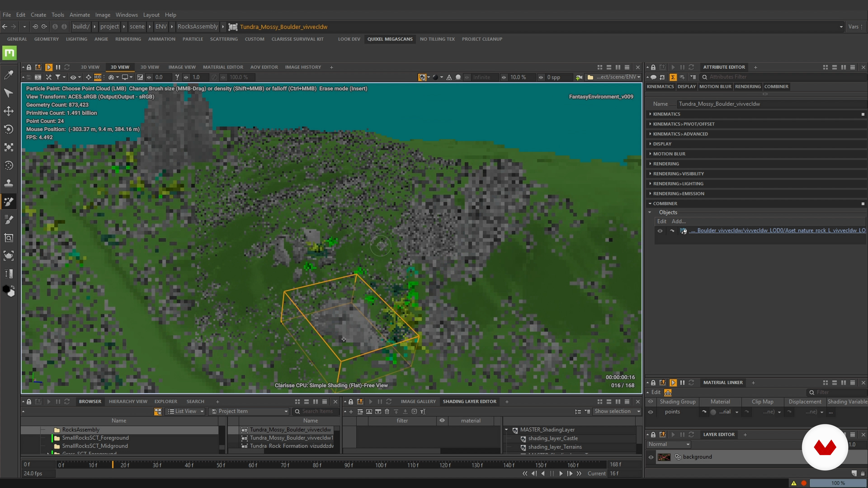Toggle visibility eye of the combiner object
868x488 pixels.
tap(660, 231)
